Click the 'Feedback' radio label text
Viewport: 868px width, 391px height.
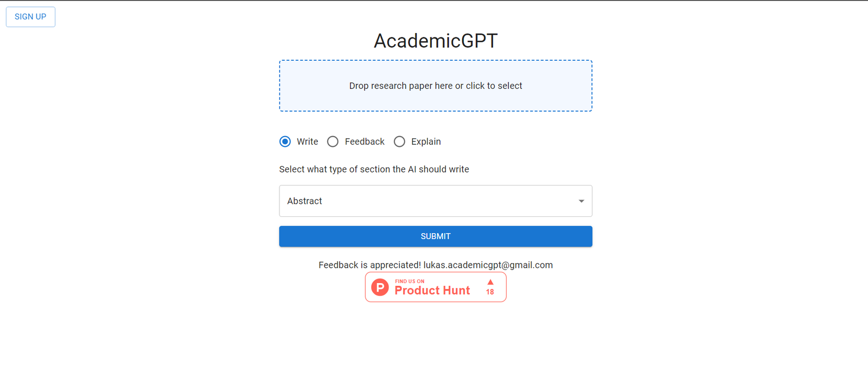pyautogui.click(x=365, y=142)
